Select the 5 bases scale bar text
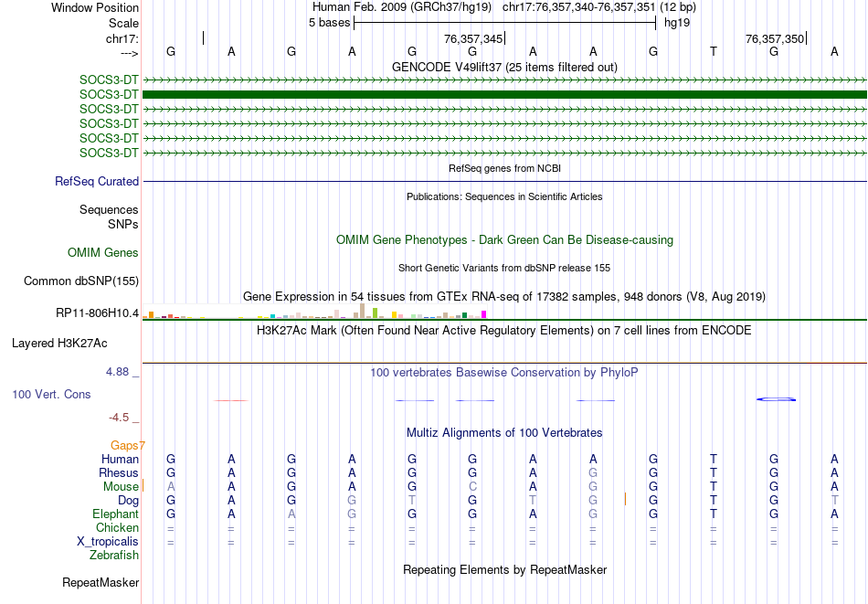This screenshot has width=868, height=604. 329,23
